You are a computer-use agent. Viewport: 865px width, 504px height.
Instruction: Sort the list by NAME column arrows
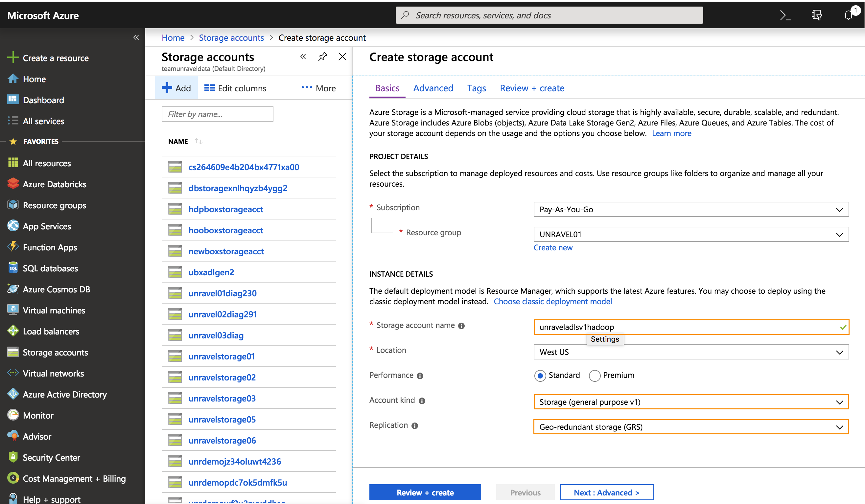coord(199,141)
